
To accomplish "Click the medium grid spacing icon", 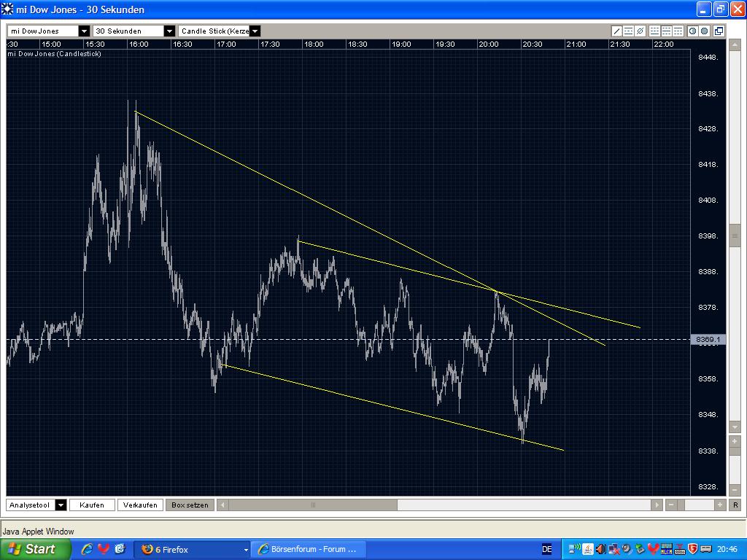I will (x=666, y=31).
